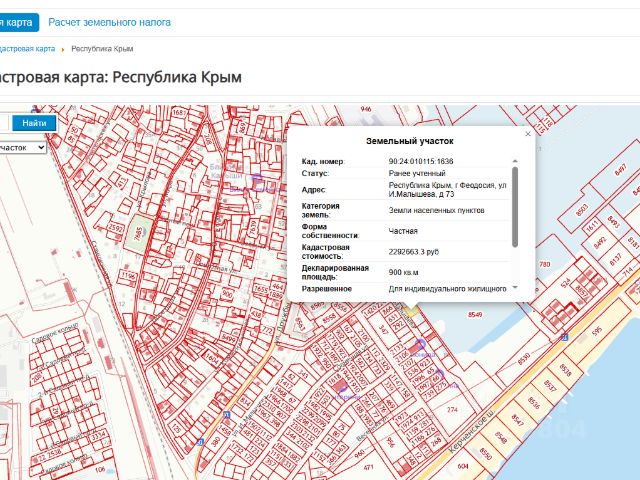
Task: Click the purple marker near parcel 66
Action: tap(439, 374)
